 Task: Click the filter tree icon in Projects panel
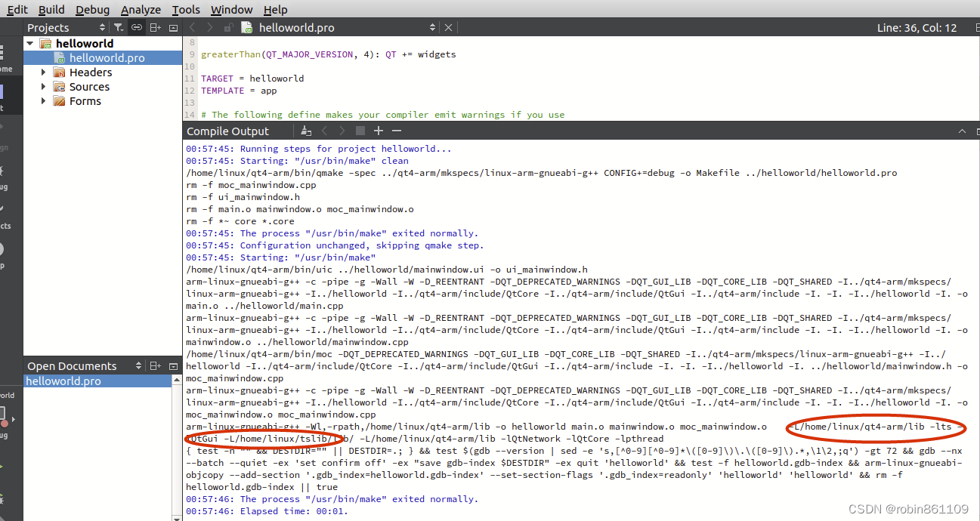click(x=119, y=27)
